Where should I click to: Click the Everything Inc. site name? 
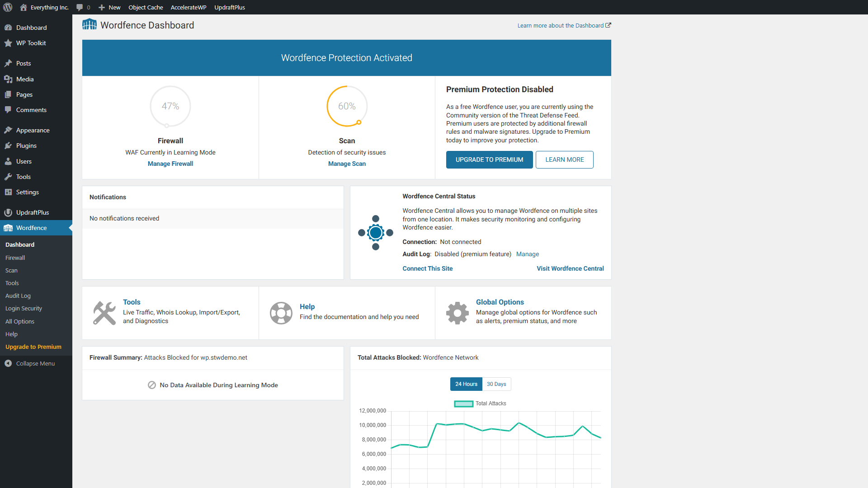click(x=50, y=7)
